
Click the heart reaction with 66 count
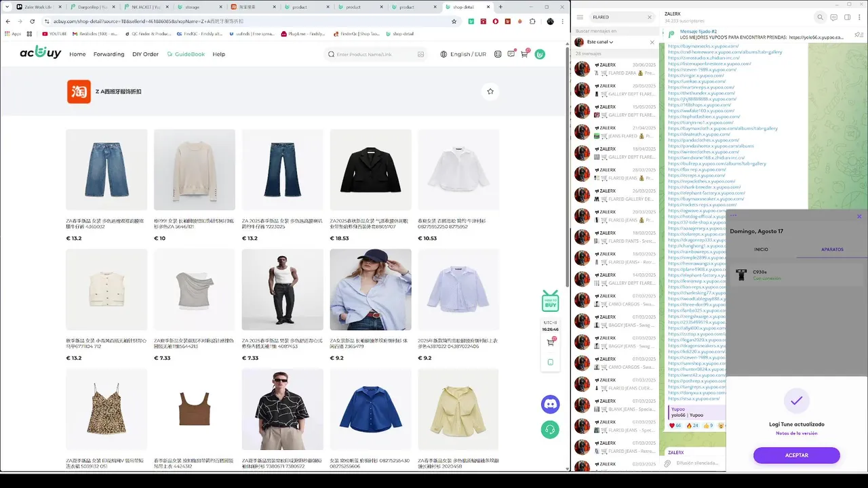coord(675,426)
